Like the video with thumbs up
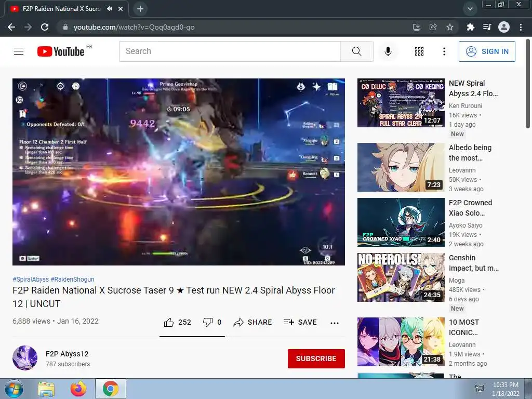532x399 pixels. (178, 322)
